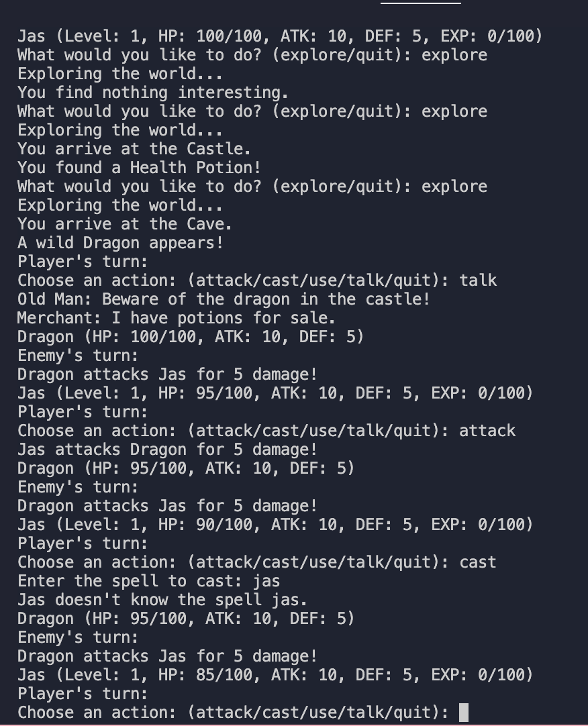Image resolution: width=588 pixels, height=726 pixels.
Task: Click the Dragon stats line showing HP 100/100
Action: 191,337
